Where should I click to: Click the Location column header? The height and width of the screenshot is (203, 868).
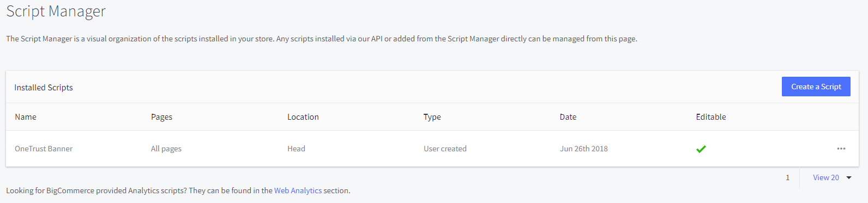click(x=303, y=117)
